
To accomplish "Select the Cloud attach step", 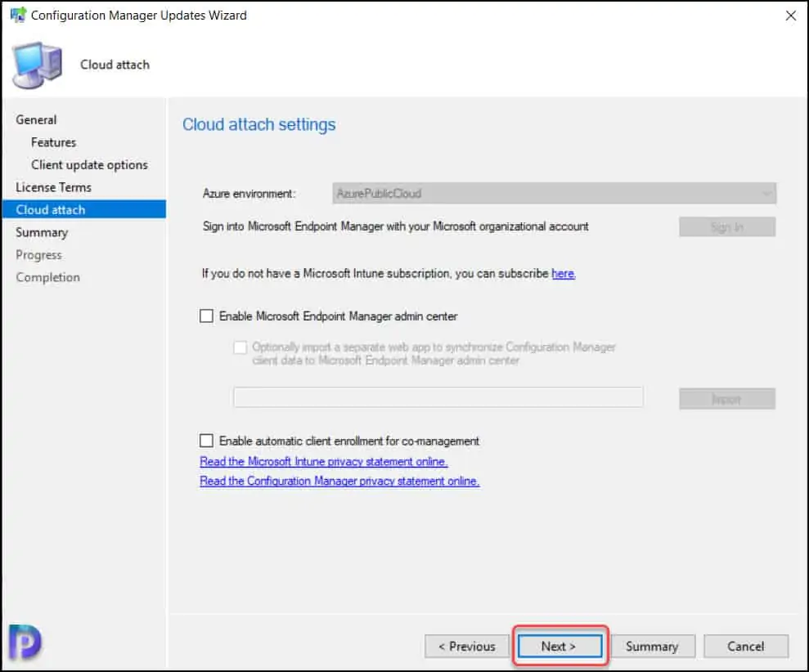I will pyautogui.click(x=84, y=209).
